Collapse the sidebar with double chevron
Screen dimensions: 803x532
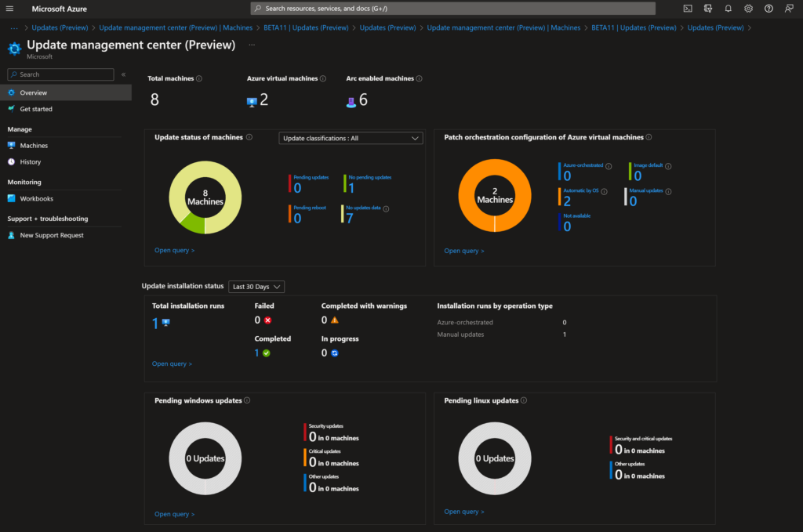[123, 74]
